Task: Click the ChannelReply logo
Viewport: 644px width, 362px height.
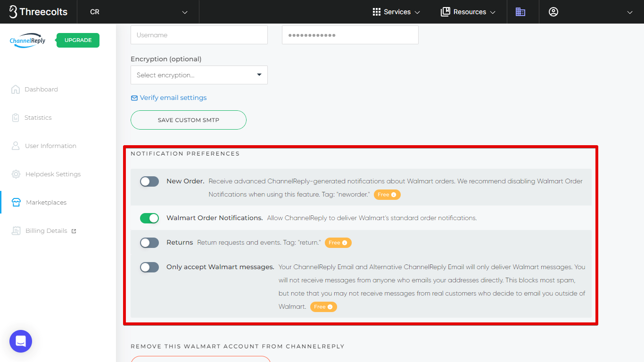Action: click(28, 40)
